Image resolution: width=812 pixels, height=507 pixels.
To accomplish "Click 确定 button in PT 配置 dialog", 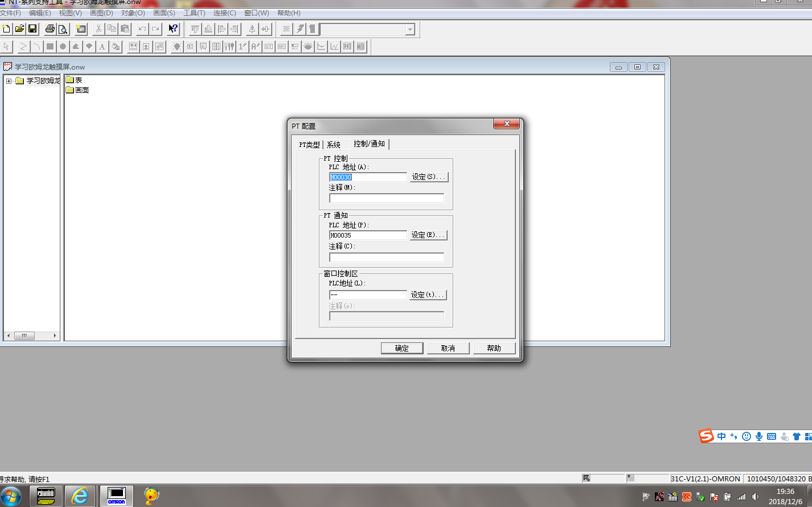I will tap(401, 348).
